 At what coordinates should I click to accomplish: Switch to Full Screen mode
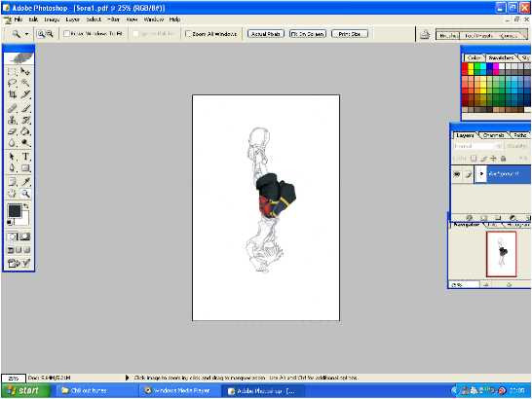pos(27,250)
